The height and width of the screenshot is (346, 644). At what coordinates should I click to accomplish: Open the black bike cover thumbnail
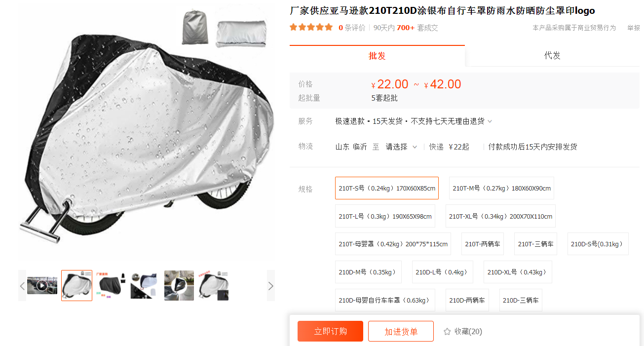click(111, 285)
